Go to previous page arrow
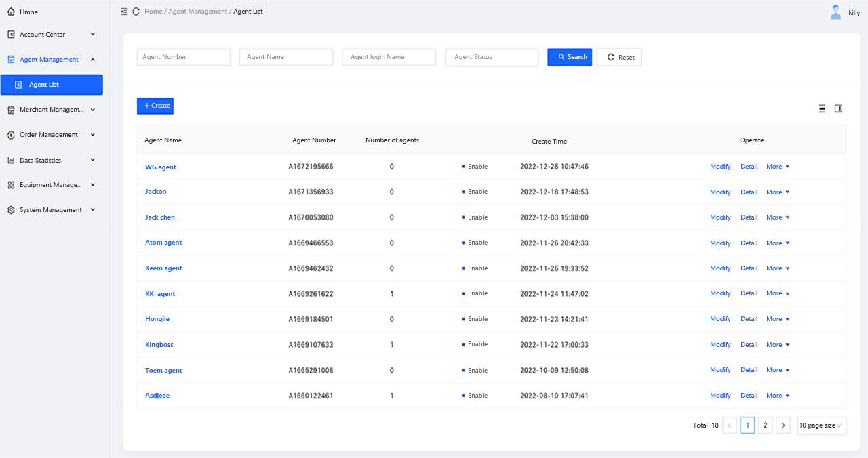Image resolution: width=868 pixels, height=458 pixels. [x=730, y=425]
